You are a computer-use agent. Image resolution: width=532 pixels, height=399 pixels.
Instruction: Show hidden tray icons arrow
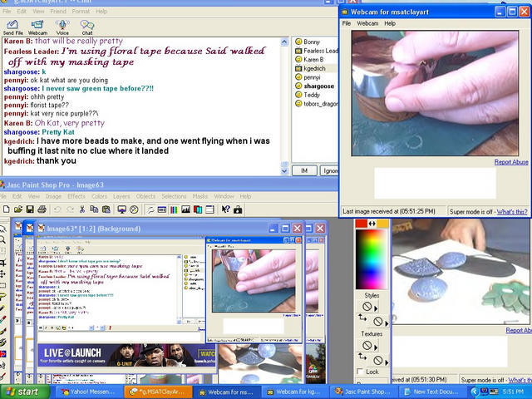(x=474, y=392)
